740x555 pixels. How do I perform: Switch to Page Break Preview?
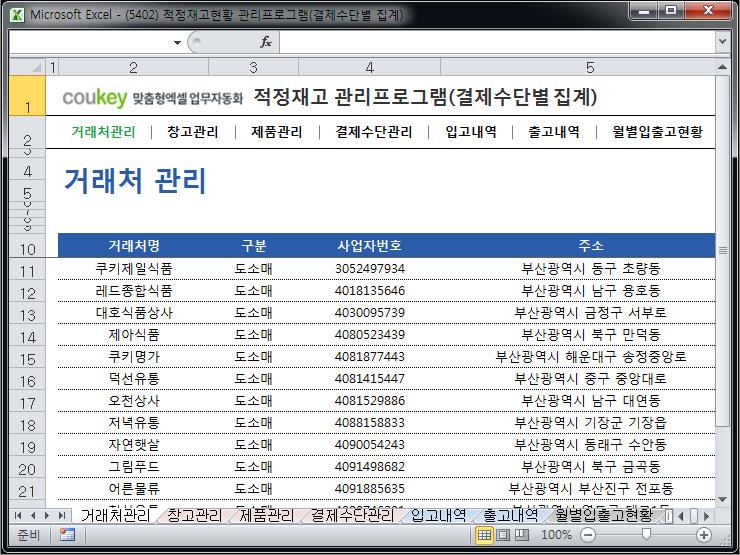(x=521, y=535)
